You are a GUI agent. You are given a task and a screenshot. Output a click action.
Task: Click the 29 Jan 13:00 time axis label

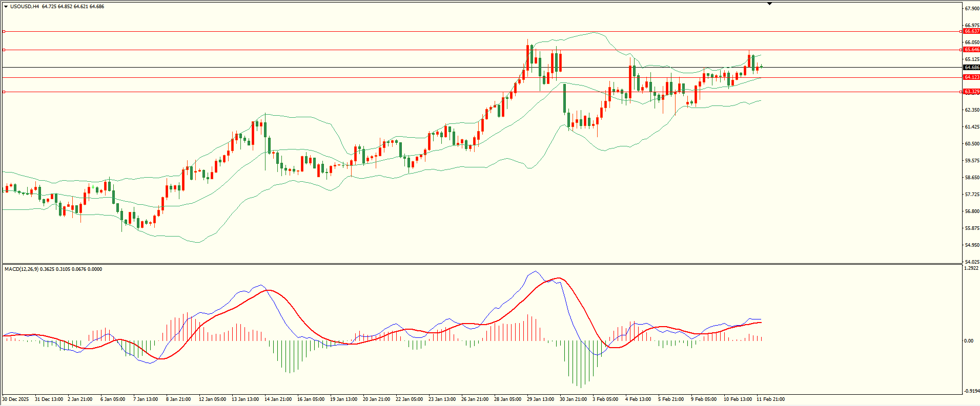point(540,399)
